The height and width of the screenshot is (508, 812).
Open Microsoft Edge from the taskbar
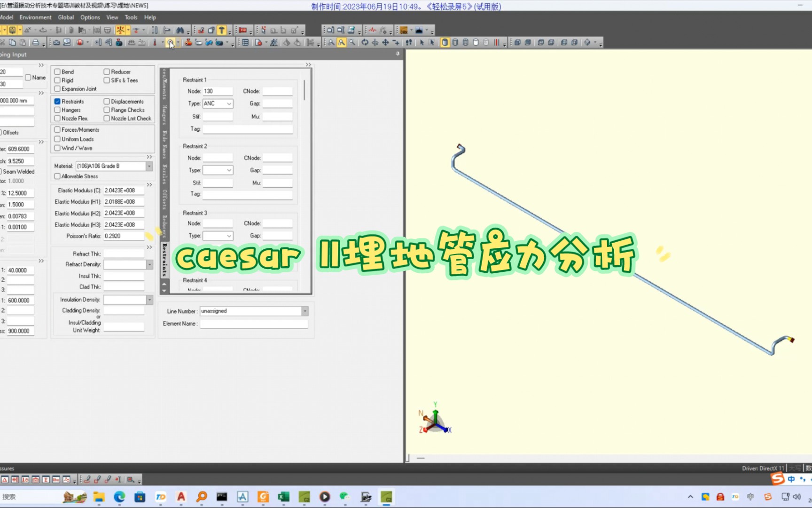(x=119, y=497)
